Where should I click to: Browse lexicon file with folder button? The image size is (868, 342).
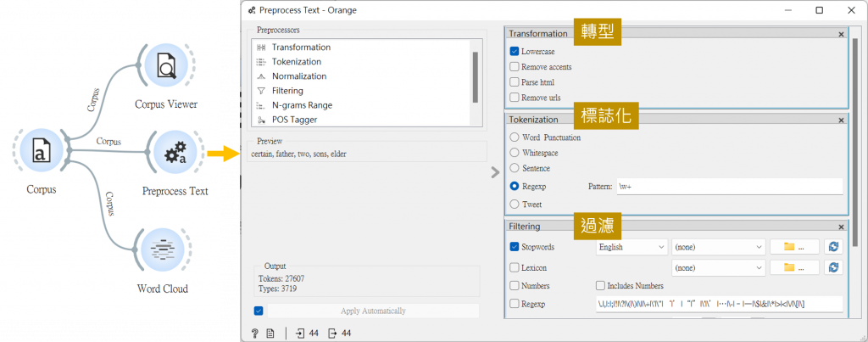[794, 267]
